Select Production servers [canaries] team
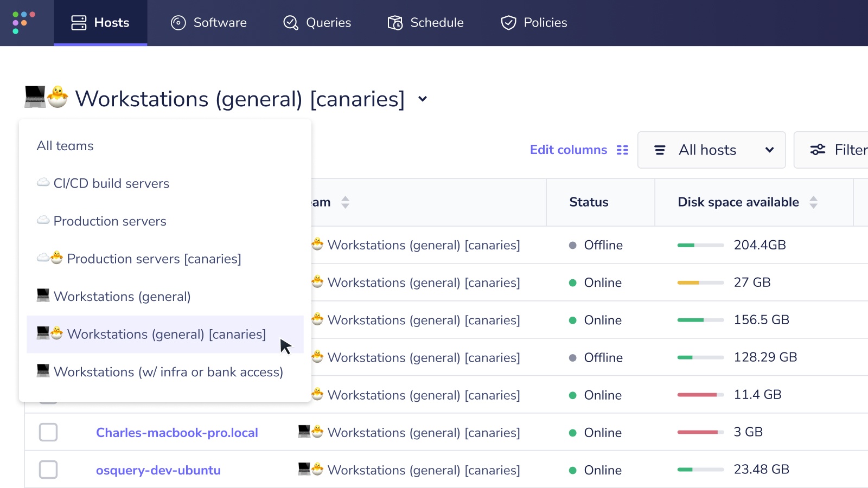 [x=165, y=259]
